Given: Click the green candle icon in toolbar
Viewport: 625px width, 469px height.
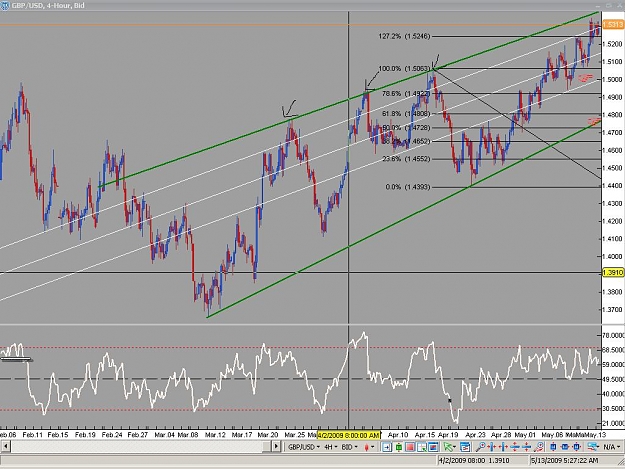Looking at the screenshot, I should [x=399, y=447].
